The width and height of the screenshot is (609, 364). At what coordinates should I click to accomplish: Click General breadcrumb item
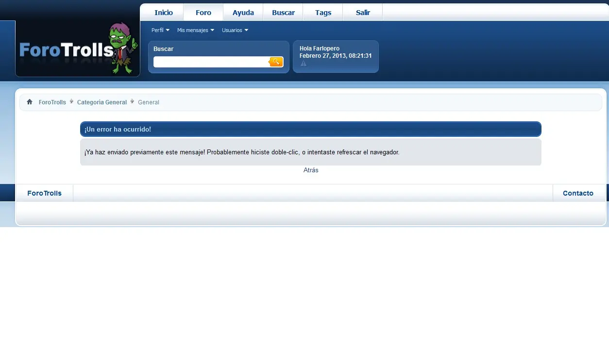[149, 102]
